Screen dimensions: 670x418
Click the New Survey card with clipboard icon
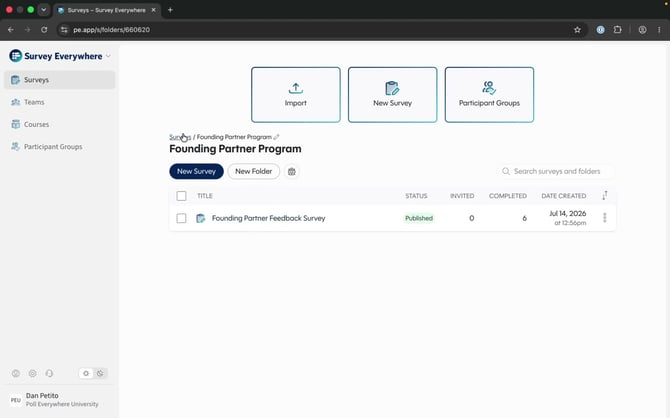click(392, 94)
